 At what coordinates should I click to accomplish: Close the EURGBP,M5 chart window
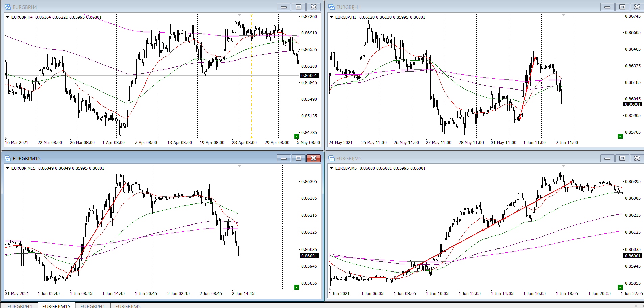[637, 158]
